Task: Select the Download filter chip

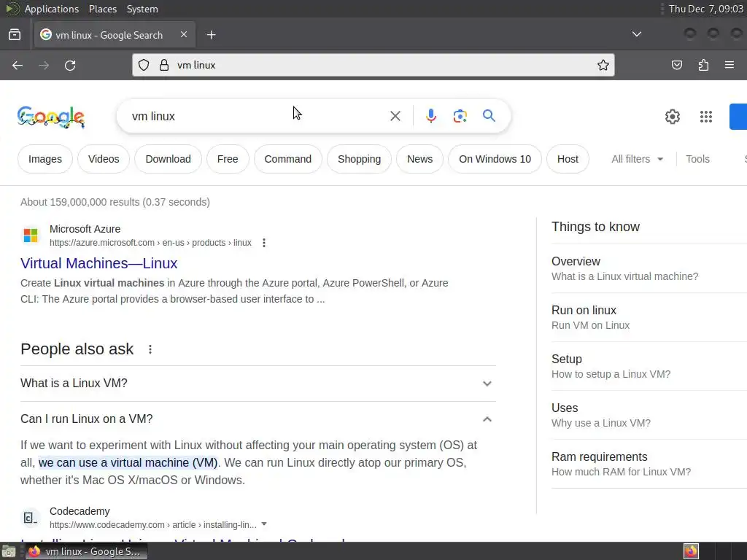Action: (x=169, y=159)
